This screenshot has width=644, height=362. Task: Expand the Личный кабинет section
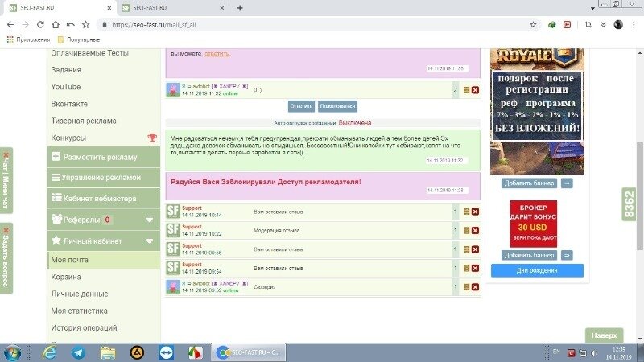pos(149,241)
